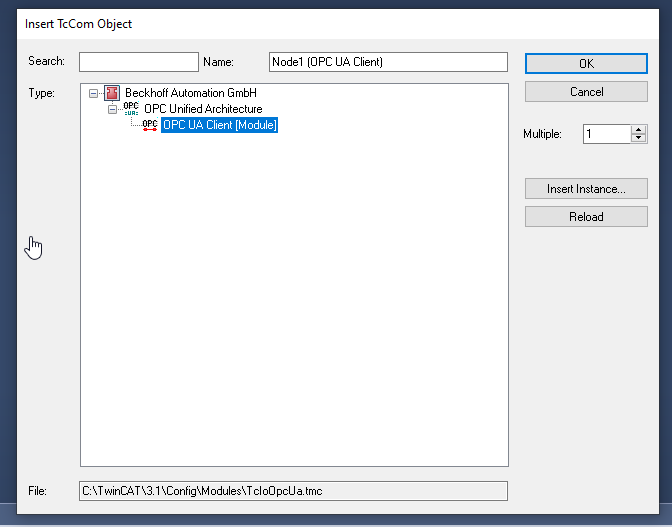Click into the Multiple value field

(x=606, y=134)
